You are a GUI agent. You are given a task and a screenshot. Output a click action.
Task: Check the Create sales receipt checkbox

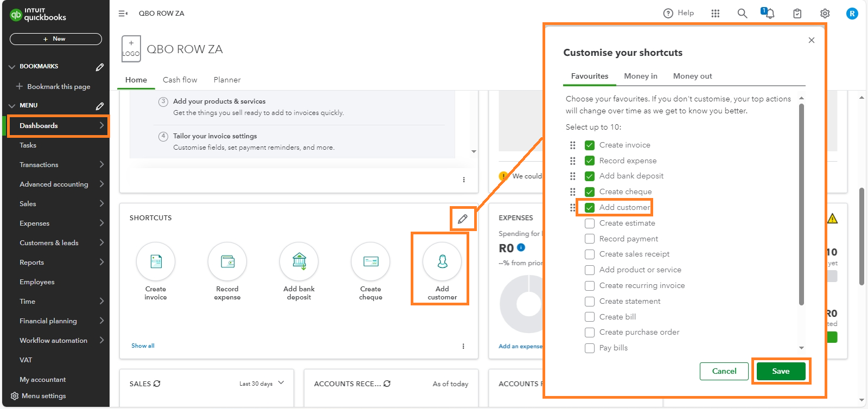[590, 254]
